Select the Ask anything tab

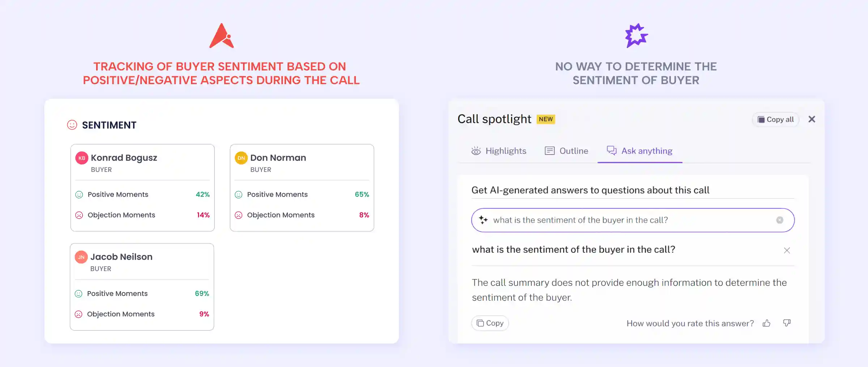pos(639,151)
